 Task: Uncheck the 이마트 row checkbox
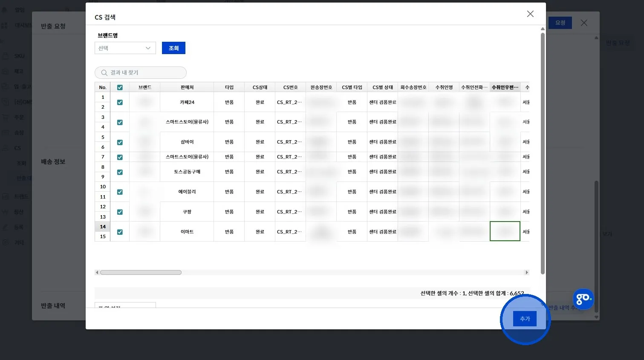120,232
